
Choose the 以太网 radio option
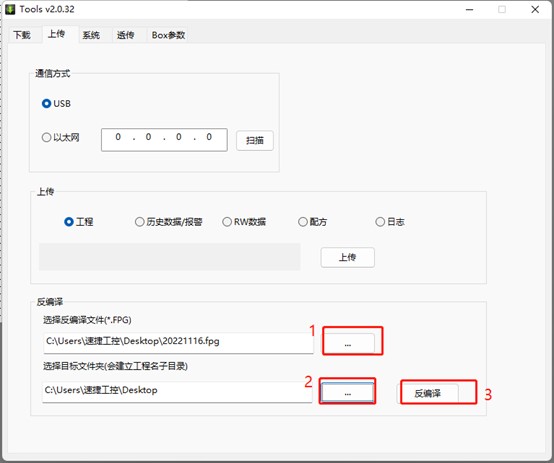click(x=60, y=137)
